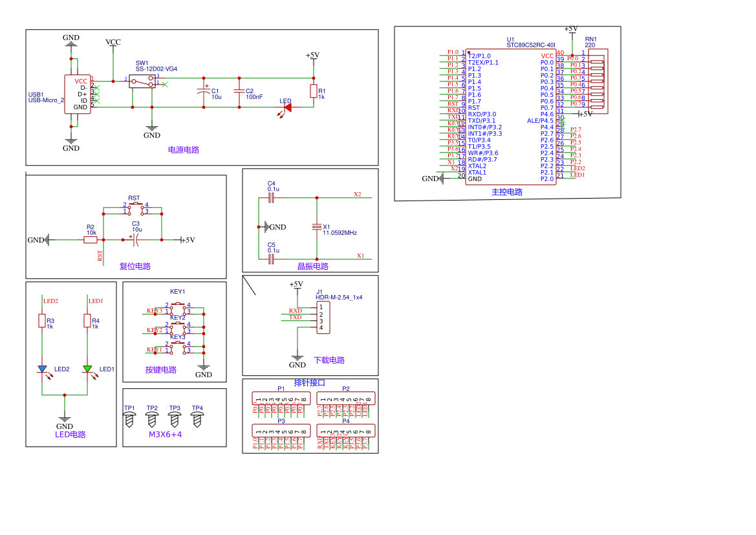Select the USB1 USB-Micro connector symbol
The width and height of the screenshot is (756, 535).
[x=78, y=94]
